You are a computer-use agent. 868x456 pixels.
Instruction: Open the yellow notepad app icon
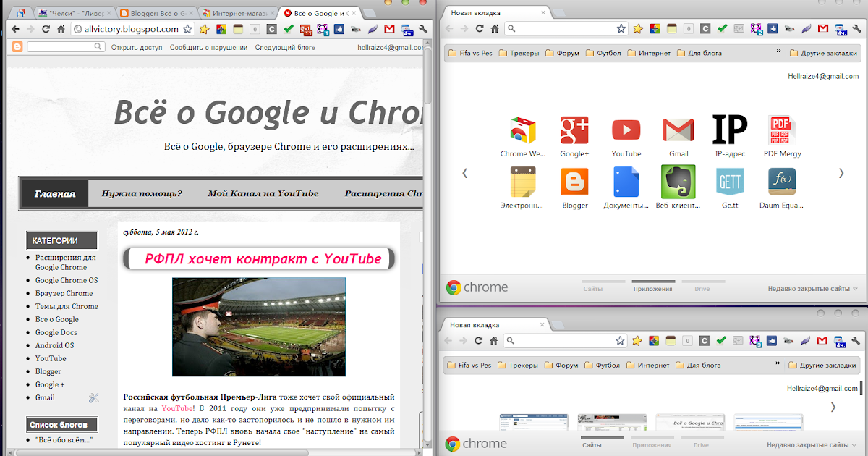point(522,182)
